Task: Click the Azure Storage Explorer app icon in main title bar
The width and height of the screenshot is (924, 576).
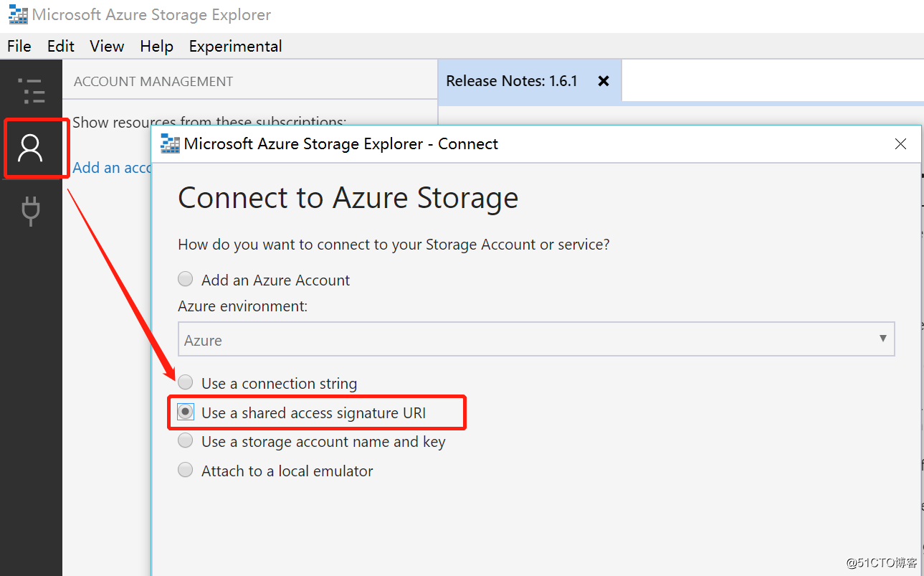Action: point(18,14)
